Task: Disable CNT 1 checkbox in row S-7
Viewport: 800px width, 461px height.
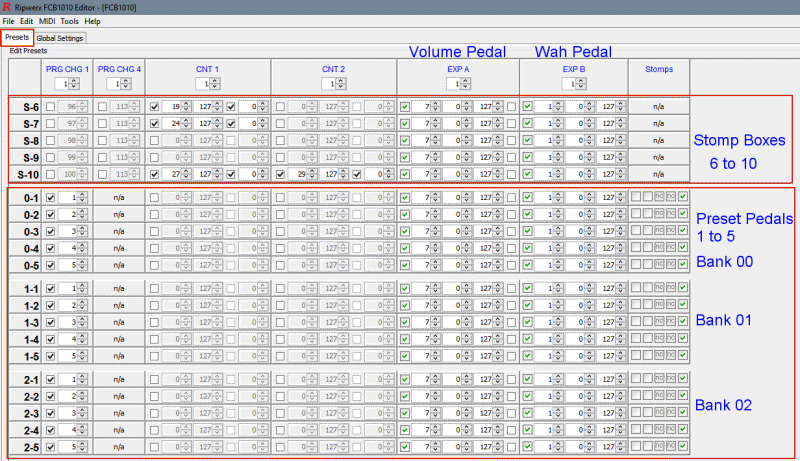Action: (x=154, y=124)
